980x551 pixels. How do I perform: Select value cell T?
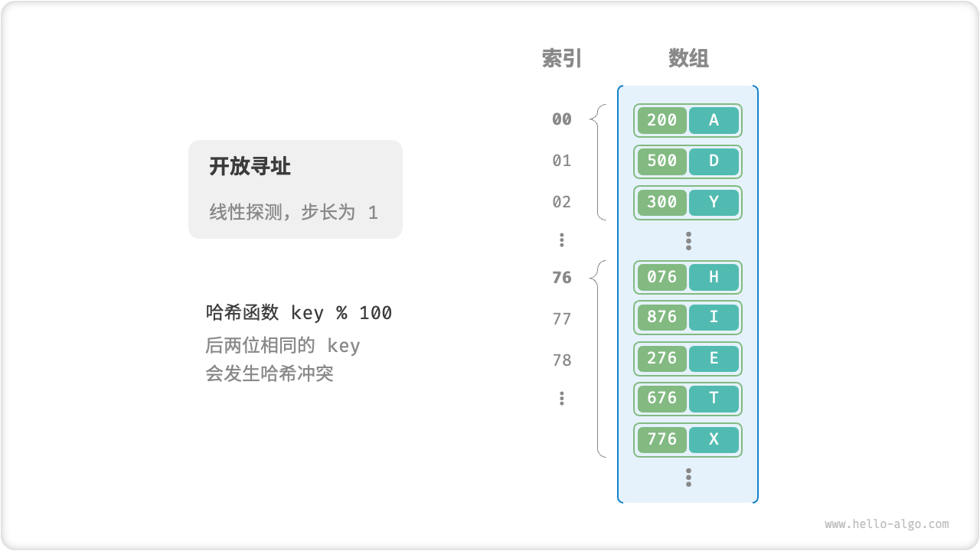tap(714, 398)
